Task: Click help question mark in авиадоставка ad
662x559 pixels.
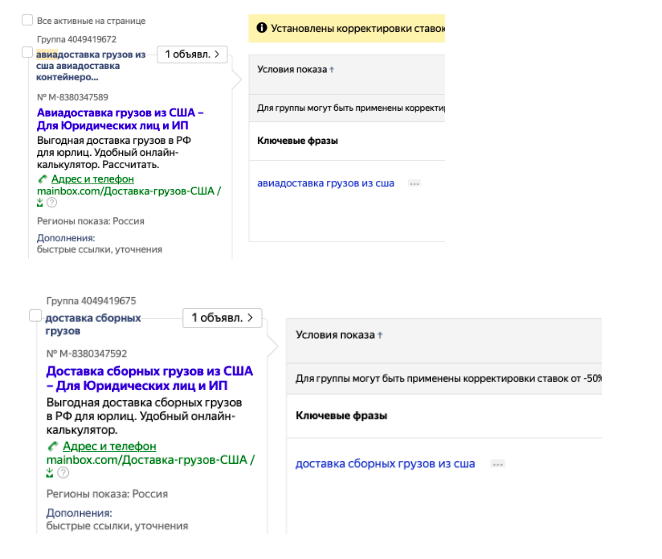Action: pos(51,202)
